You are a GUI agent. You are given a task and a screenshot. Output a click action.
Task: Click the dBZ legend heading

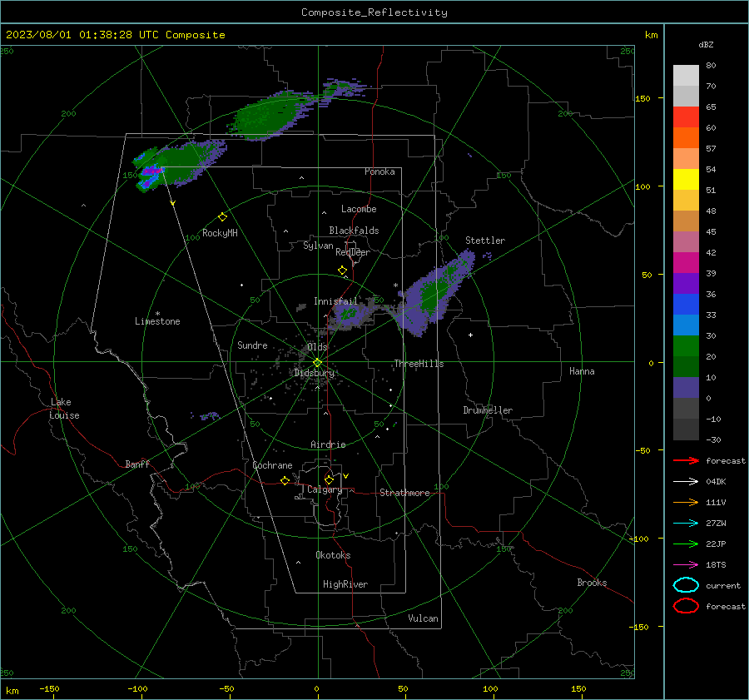pos(706,44)
